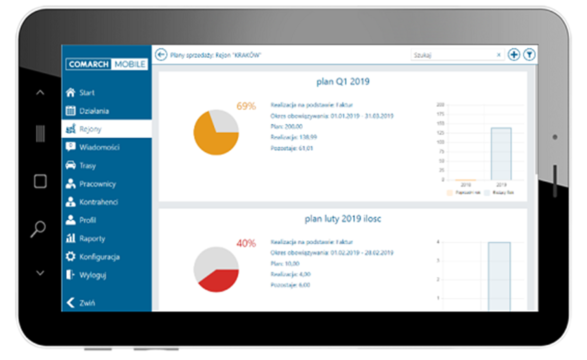Click the Kontrahenci contractors icon
Viewport: 587px width, 360px height.
70,202
